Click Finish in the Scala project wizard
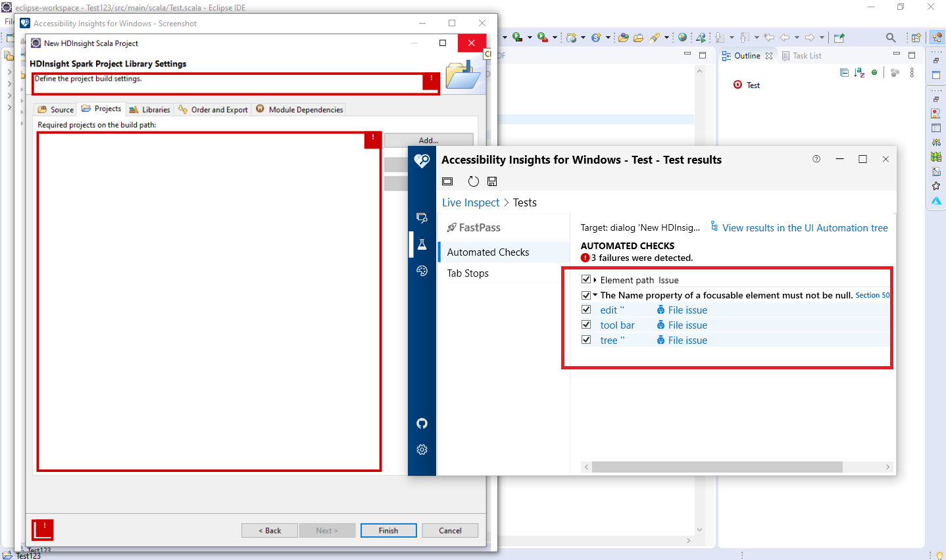This screenshot has height=560, width=946. pyautogui.click(x=388, y=530)
